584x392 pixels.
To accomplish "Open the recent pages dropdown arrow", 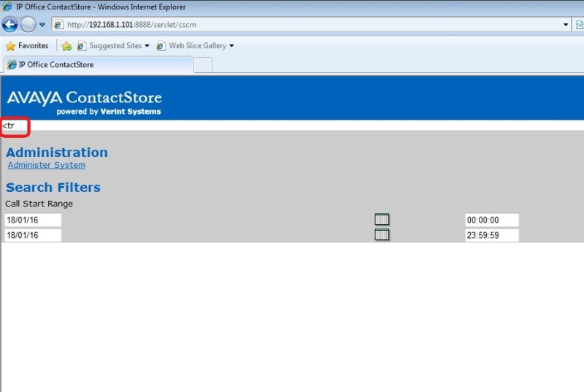I will (x=42, y=25).
